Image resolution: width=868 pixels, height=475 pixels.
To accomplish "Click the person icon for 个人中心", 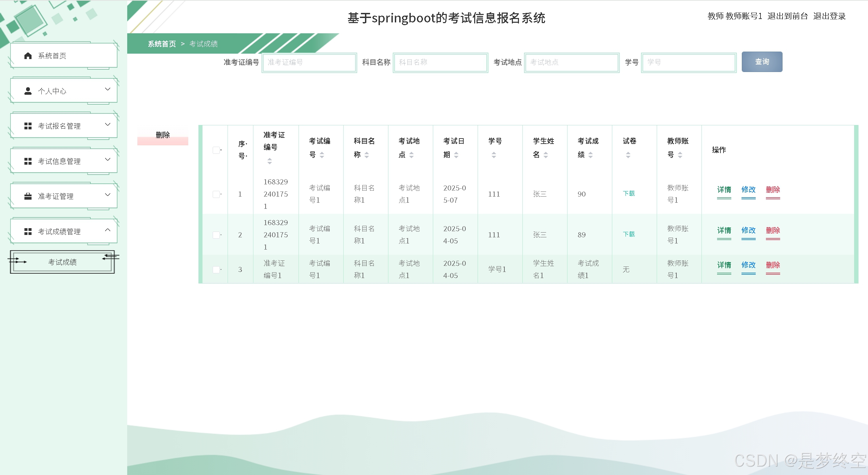I will click(x=28, y=91).
